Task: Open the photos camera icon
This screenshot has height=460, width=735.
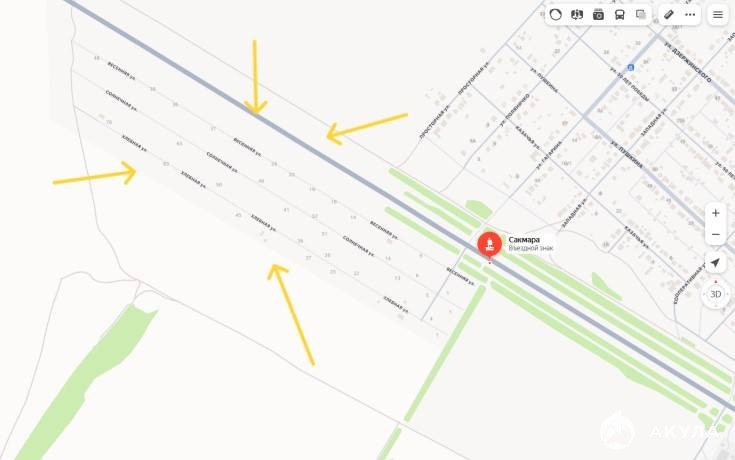Action: (x=598, y=15)
